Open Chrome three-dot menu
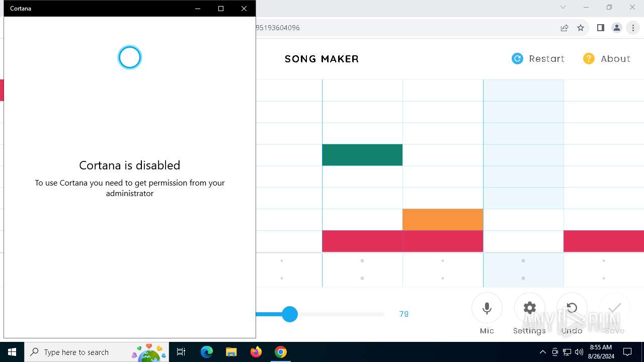 [x=633, y=28]
